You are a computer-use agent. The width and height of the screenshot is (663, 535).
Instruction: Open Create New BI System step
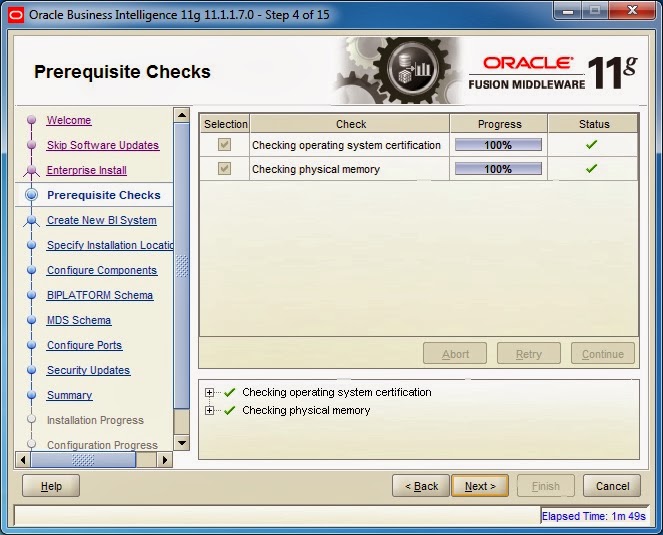pyautogui.click(x=102, y=220)
